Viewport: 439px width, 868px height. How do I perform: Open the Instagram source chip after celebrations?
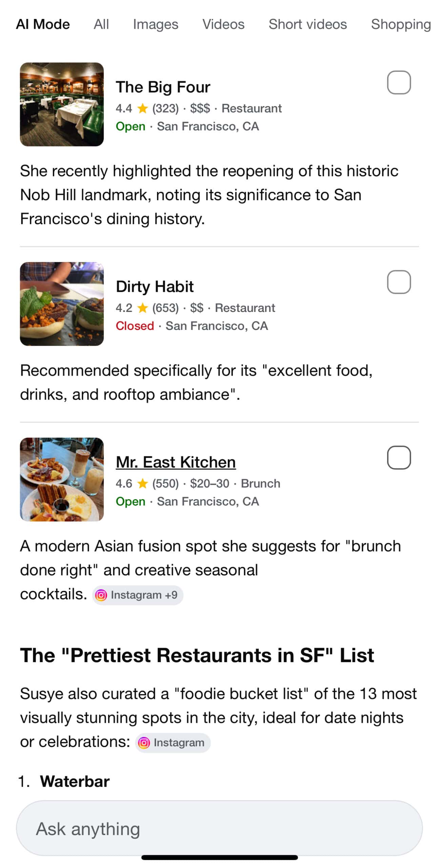(x=173, y=743)
